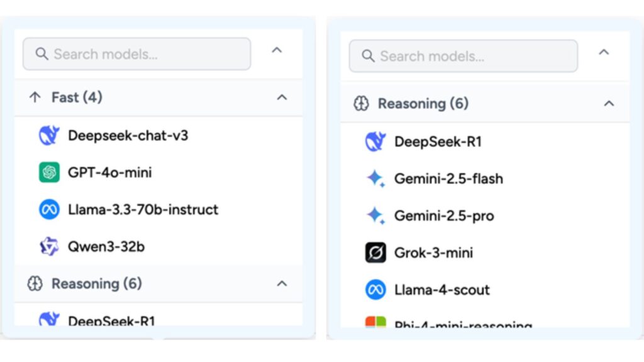Select the Qwen3-32b model icon
644x362 pixels.
click(49, 246)
